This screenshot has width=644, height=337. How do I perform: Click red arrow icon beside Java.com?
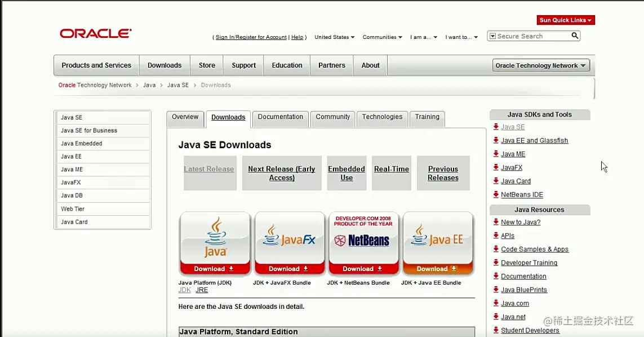coord(496,303)
